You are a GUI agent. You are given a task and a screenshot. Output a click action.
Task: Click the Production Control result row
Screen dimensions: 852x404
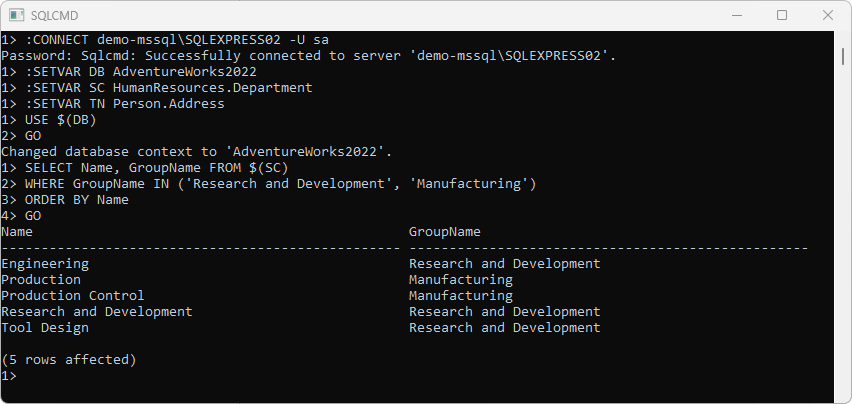[257, 296]
